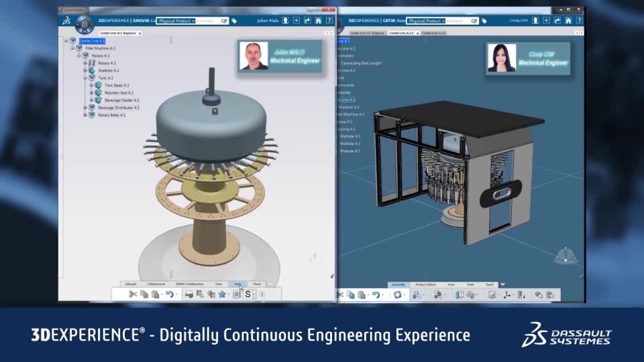Open Collaboration tab in ENOVIA action bar
The image size is (644, 362).
point(156,284)
